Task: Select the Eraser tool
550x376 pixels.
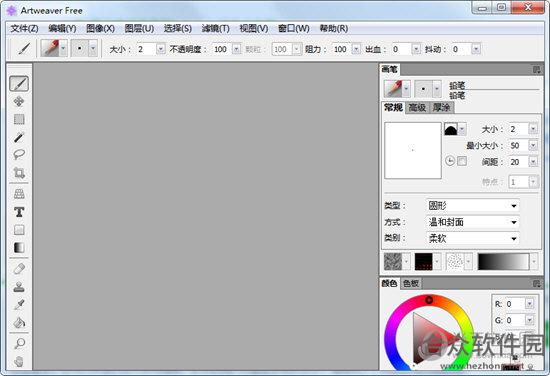Action: (x=19, y=269)
